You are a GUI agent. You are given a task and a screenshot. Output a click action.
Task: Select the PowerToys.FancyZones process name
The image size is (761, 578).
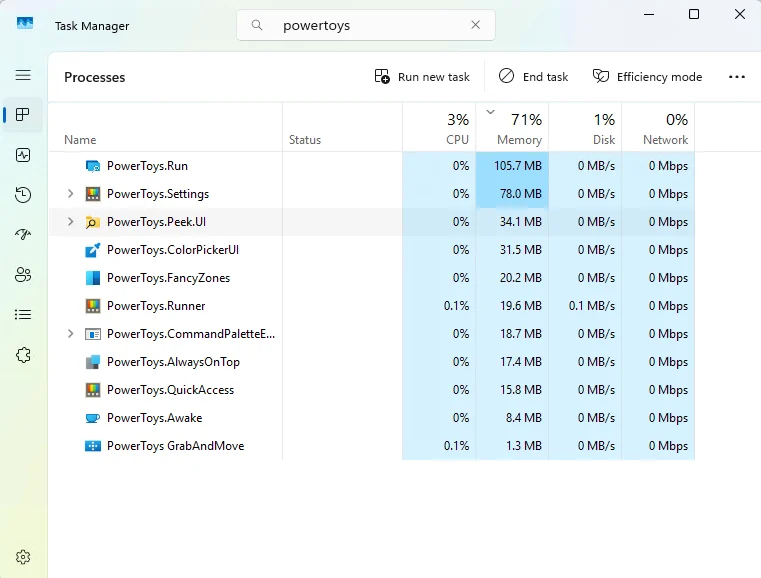tap(168, 278)
